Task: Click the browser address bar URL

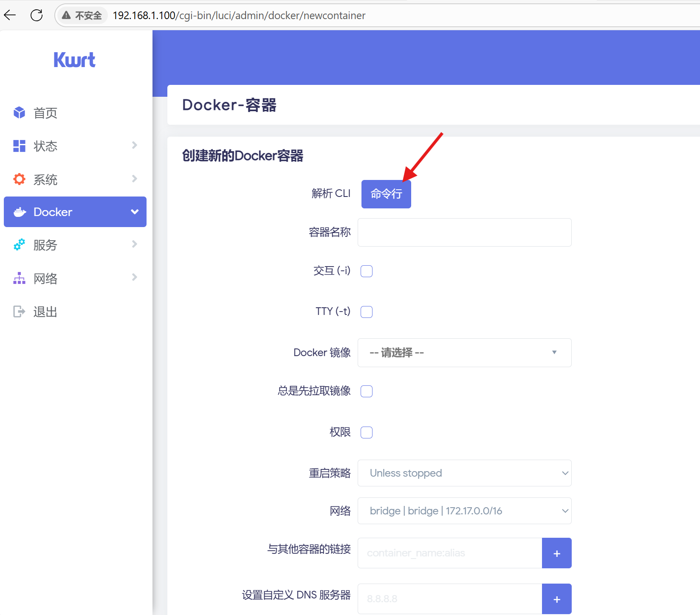Action: pos(239,16)
